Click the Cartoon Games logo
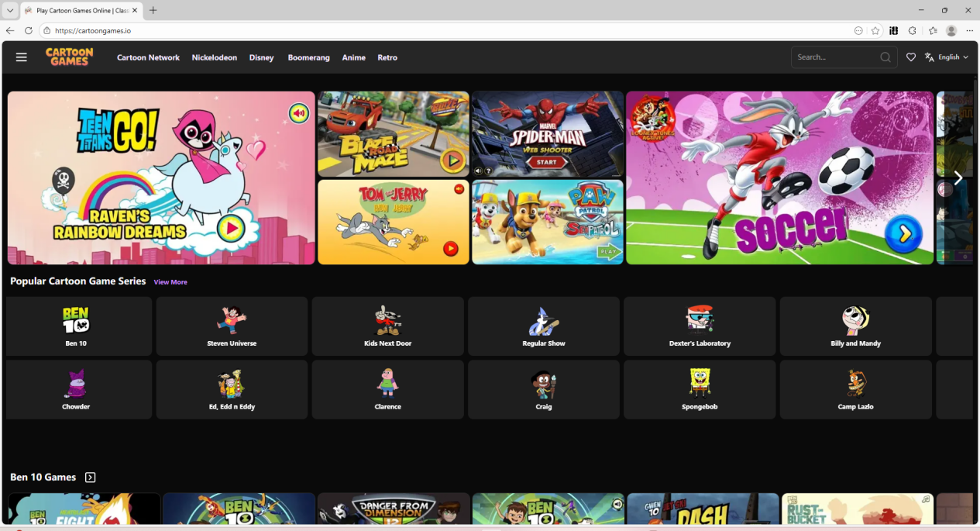 coord(69,57)
